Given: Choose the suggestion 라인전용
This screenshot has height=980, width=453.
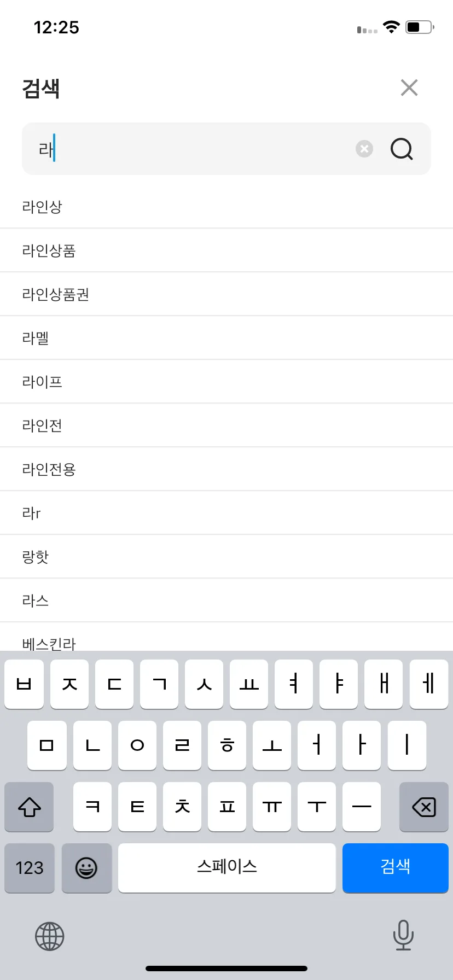Looking at the screenshot, I should pyautogui.click(x=226, y=469).
